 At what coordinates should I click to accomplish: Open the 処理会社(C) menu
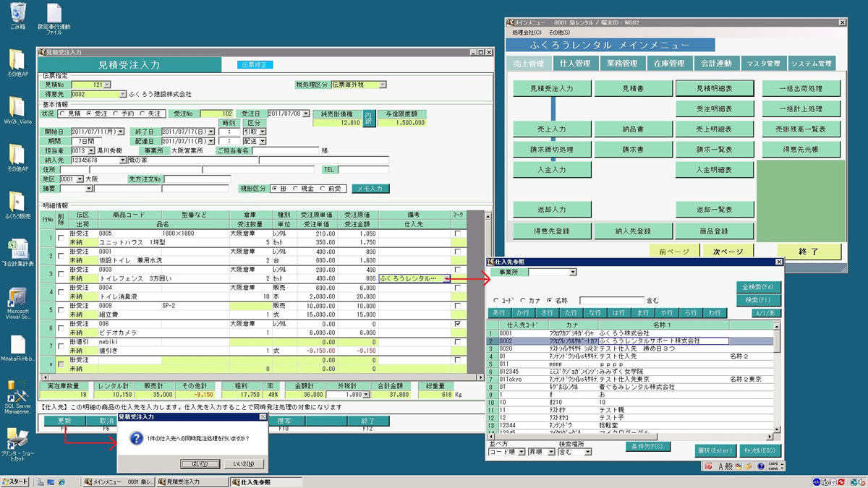coord(526,33)
